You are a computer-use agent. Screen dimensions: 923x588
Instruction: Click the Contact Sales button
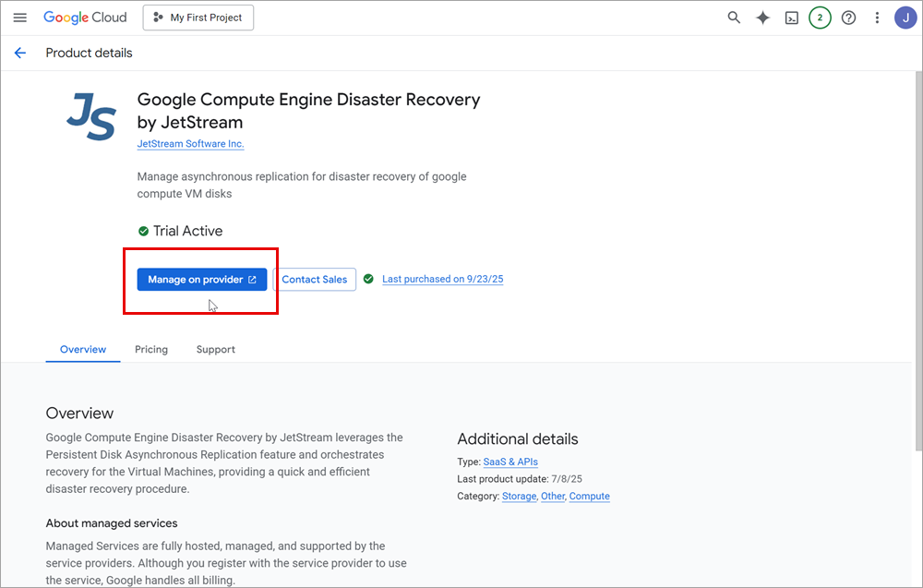pos(315,280)
